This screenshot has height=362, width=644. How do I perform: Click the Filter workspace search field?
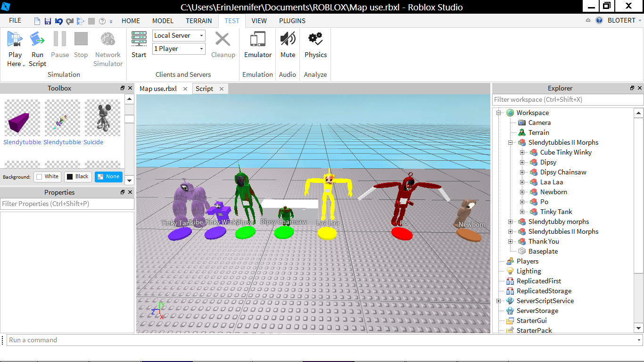pyautogui.click(x=568, y=99)
